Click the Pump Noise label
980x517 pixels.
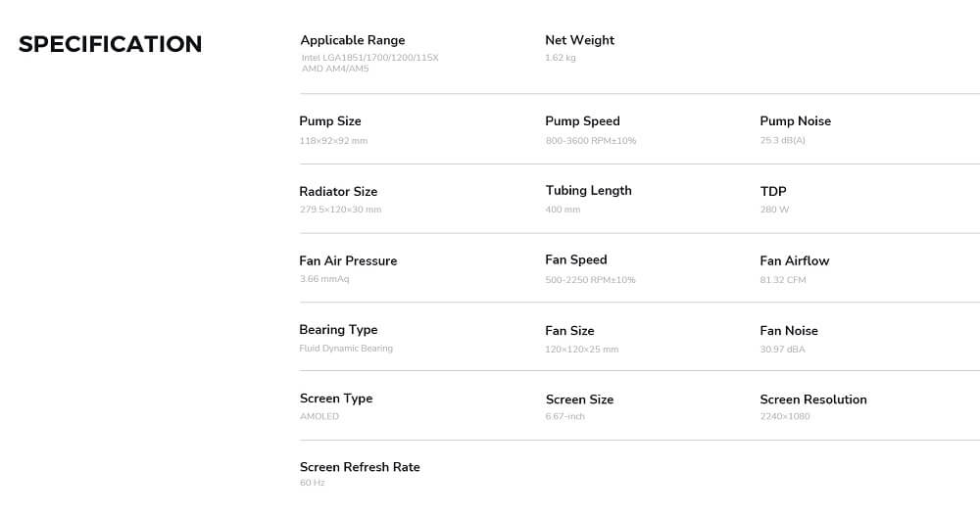tap(795, 121)
